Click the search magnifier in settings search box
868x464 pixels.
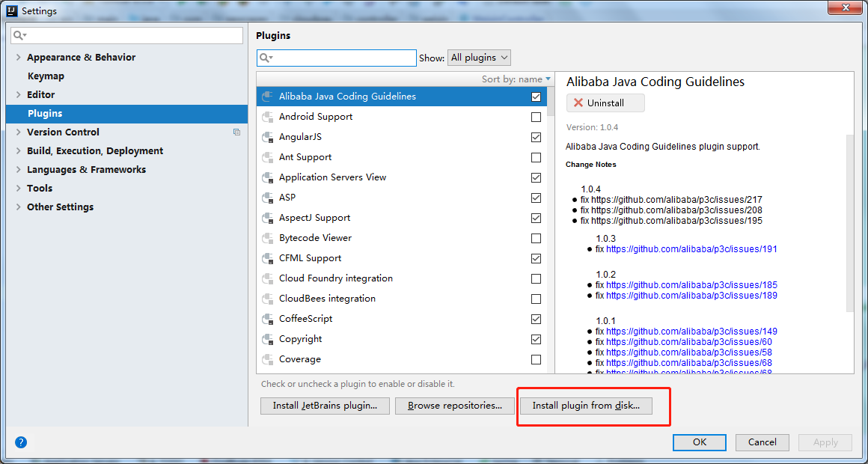20,35
